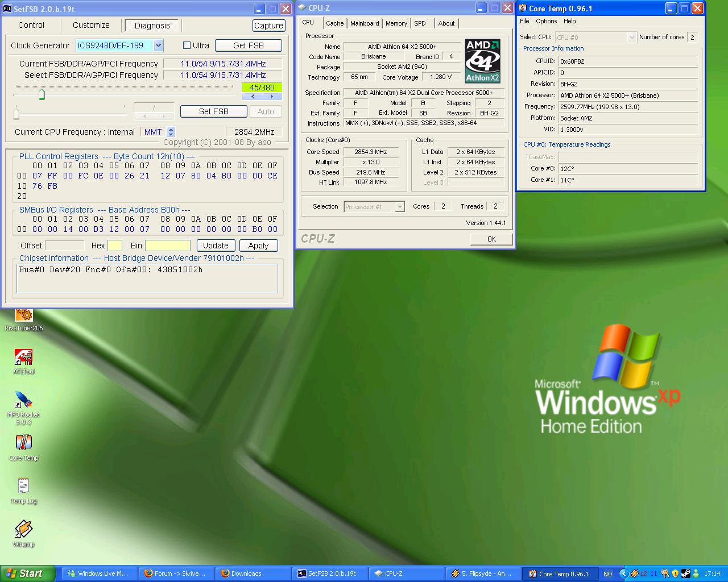The image size is (728, 582).
Task: Click the AMD Athlon 64 X2 logo in CPU-Z
Action: (482, 61)
